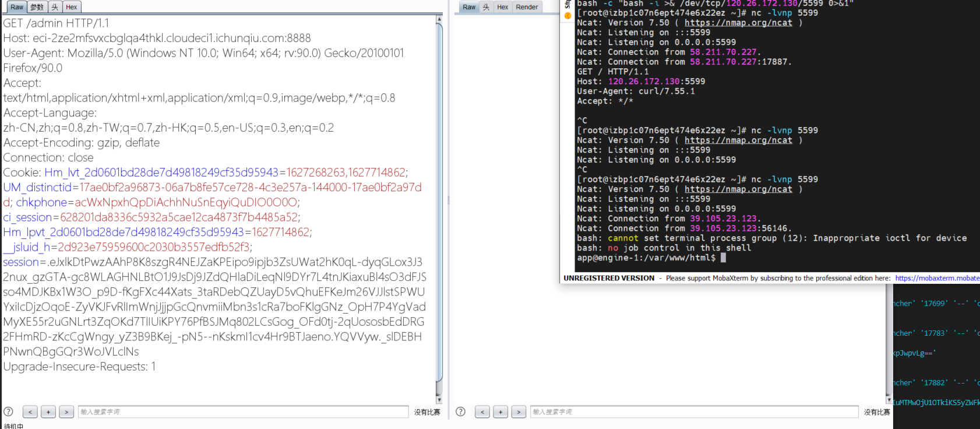Open the MobaXterm professional edition link
Viewport: 980px width, 429px height.
click(937, 278)
